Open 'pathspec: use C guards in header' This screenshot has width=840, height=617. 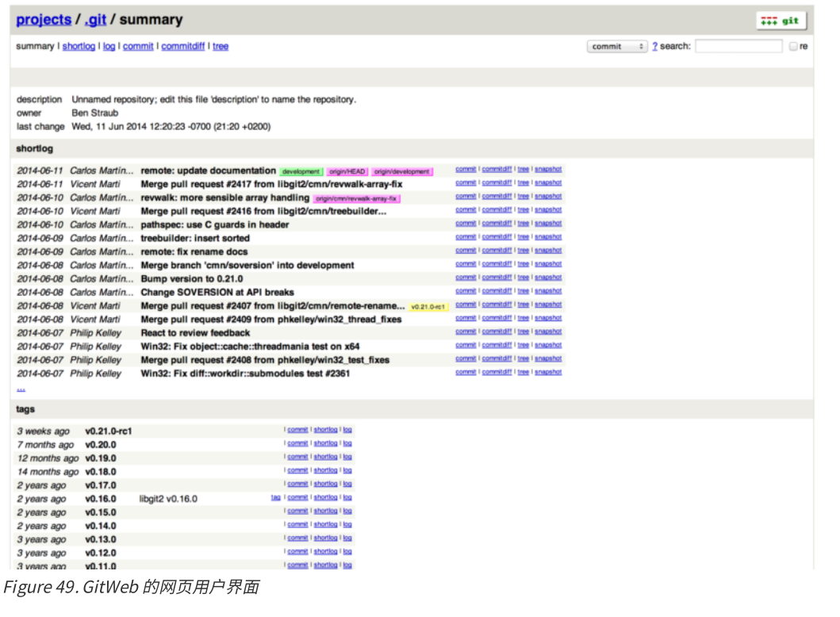(215, 225)
